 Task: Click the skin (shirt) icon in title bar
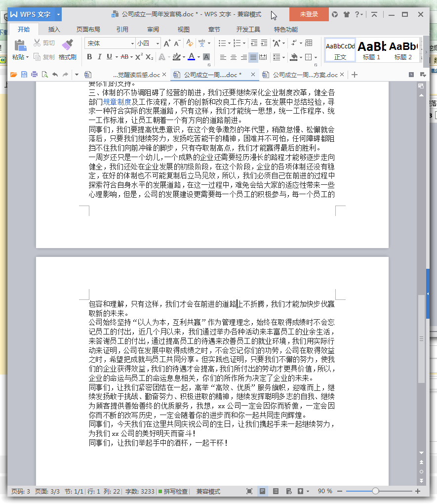click(x=346, y=14)
